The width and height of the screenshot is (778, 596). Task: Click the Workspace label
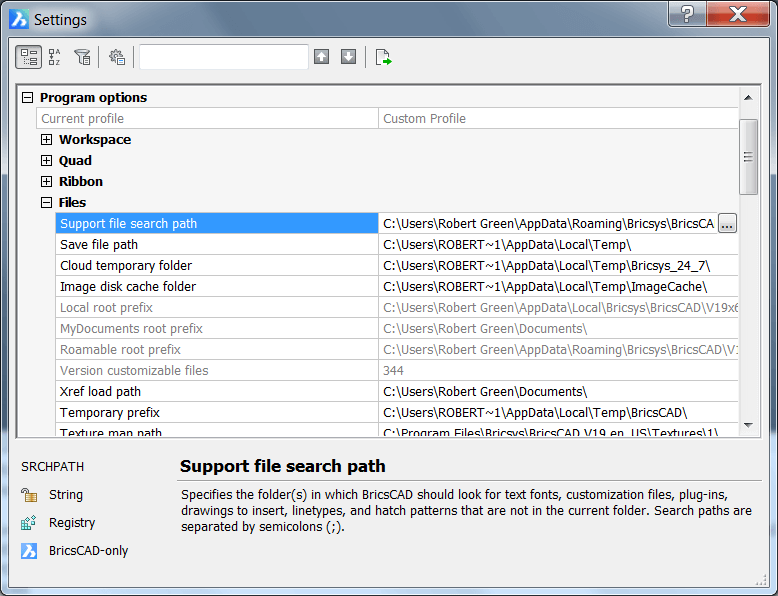(x=95, y=139)
